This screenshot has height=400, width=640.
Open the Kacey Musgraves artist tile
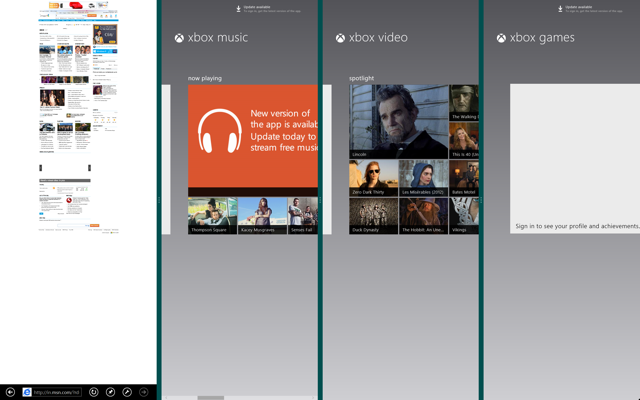(262, 216)
